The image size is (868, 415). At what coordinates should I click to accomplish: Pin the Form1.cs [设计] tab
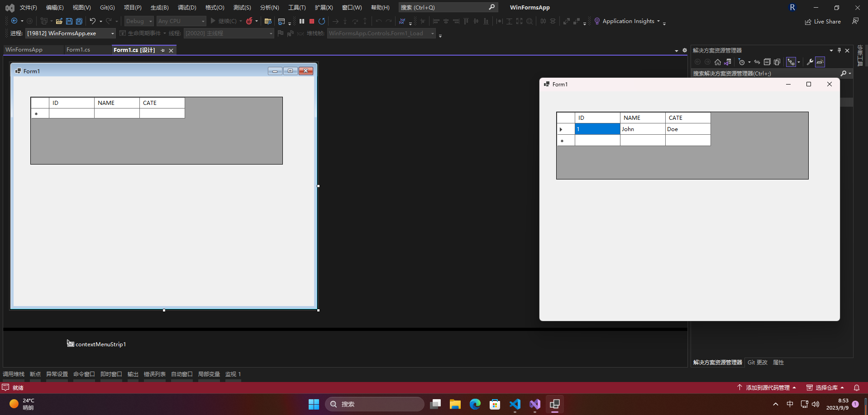coord(163,50)
